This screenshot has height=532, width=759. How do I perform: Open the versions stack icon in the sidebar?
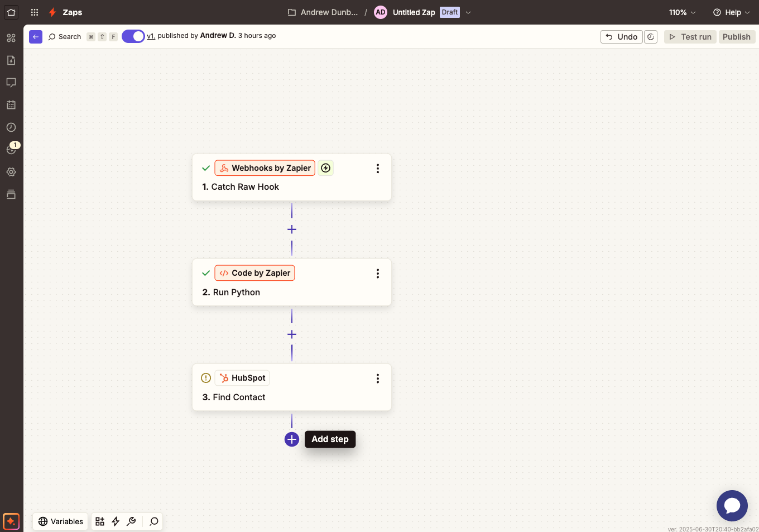[11, 194]
